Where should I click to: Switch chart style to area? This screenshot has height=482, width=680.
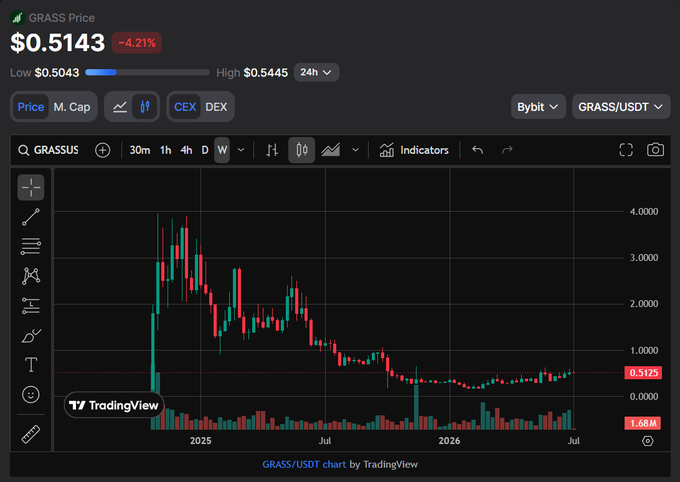(x=331, y=150)
